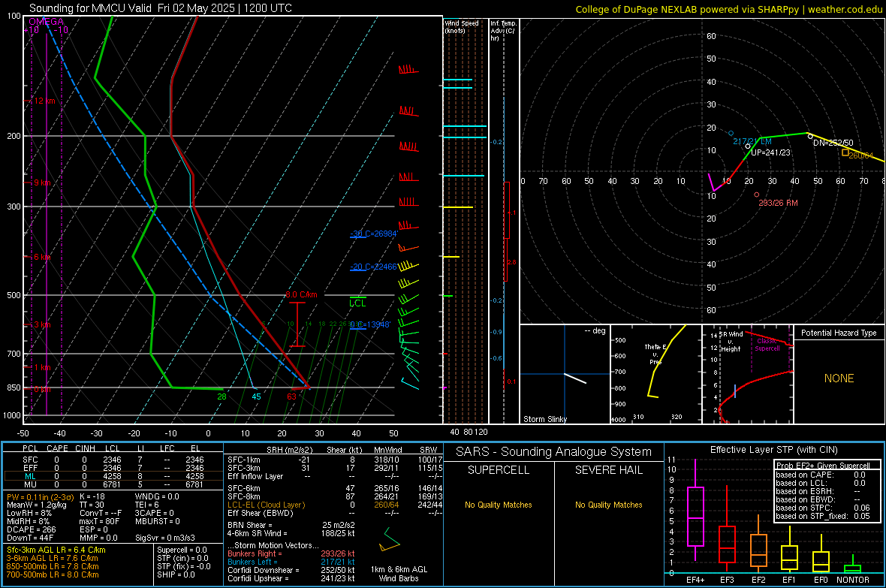Image resolution: width=886 pixels, height=588 pixels.
Task: Select the Potential Hazard Type header
Action: [x=839, y=333]
